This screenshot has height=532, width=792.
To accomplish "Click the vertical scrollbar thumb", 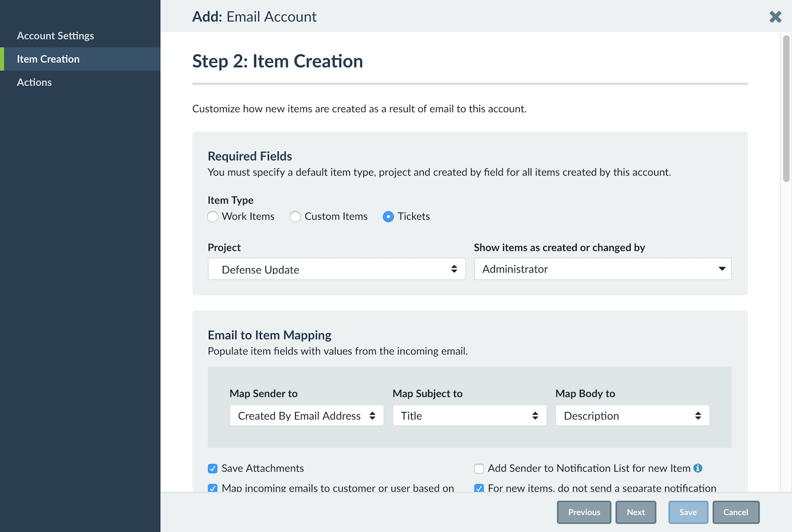I will tap(786, 109).
